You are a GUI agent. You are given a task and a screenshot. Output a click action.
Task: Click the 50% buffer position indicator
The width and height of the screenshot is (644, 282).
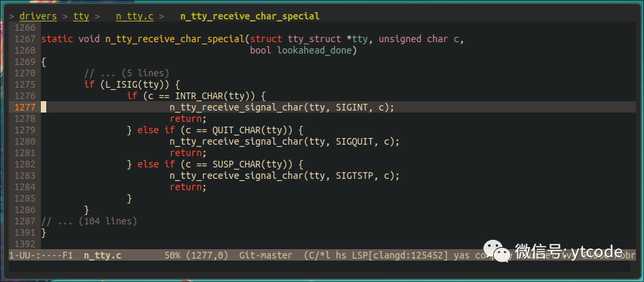click(172, 255)
